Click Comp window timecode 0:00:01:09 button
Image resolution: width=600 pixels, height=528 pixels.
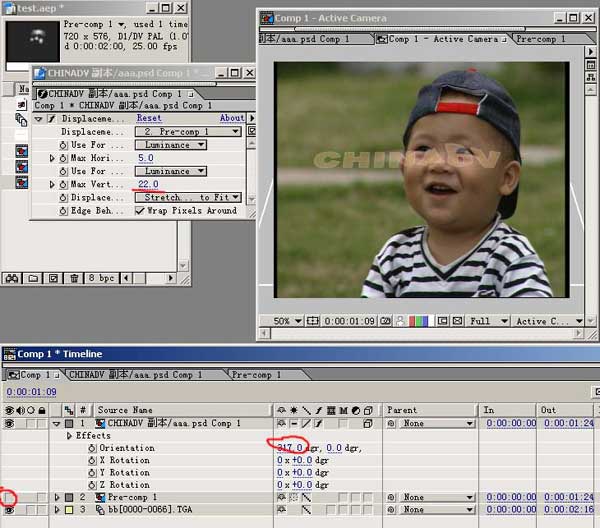pyautogui.click(x=349, y=321)
